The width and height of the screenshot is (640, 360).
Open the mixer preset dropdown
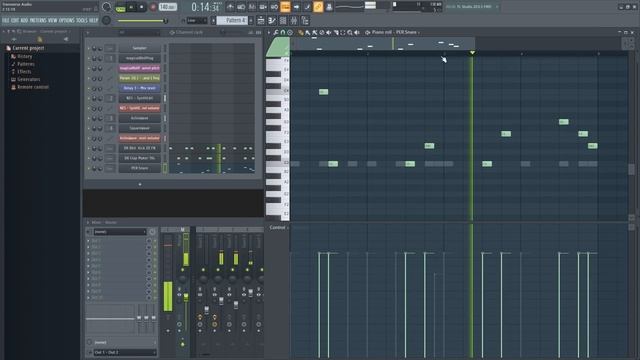click(x=120, y=232)
